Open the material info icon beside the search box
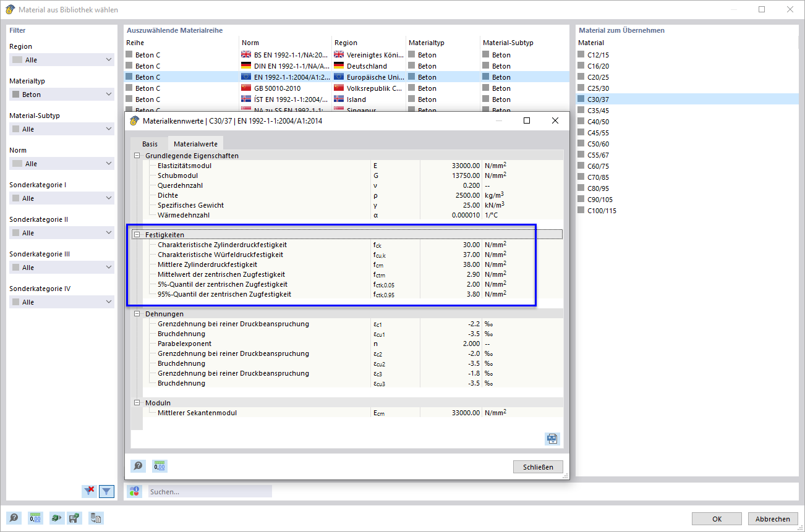This screenshot has height=532, width=805. tap(134, 491)
